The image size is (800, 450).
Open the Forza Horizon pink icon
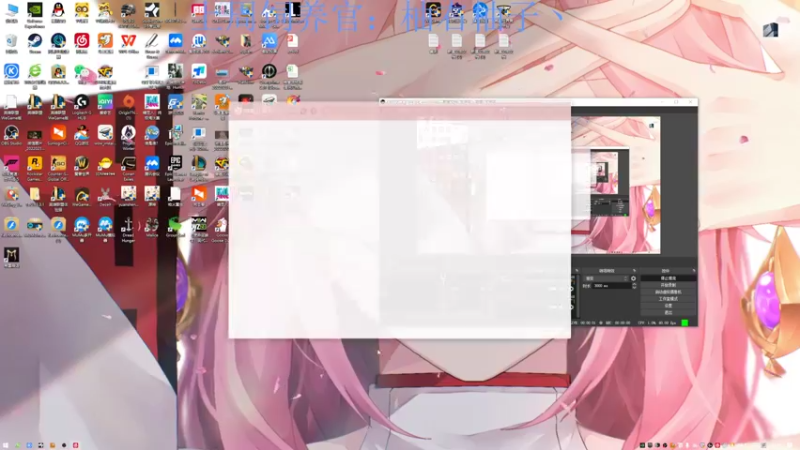tap(11, 167)
